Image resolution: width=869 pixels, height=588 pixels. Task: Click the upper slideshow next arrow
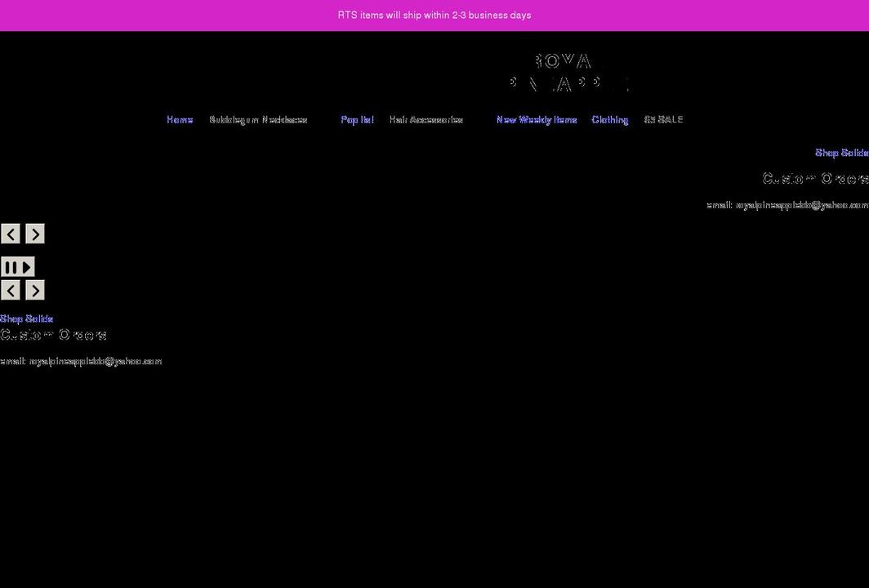pyautogui.click(x=35, y=234)
